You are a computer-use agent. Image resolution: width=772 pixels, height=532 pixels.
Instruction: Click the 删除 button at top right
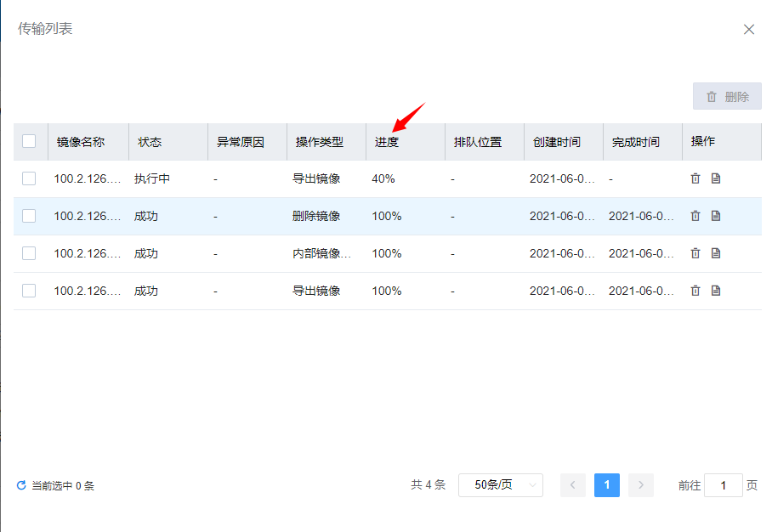[727, 97]
